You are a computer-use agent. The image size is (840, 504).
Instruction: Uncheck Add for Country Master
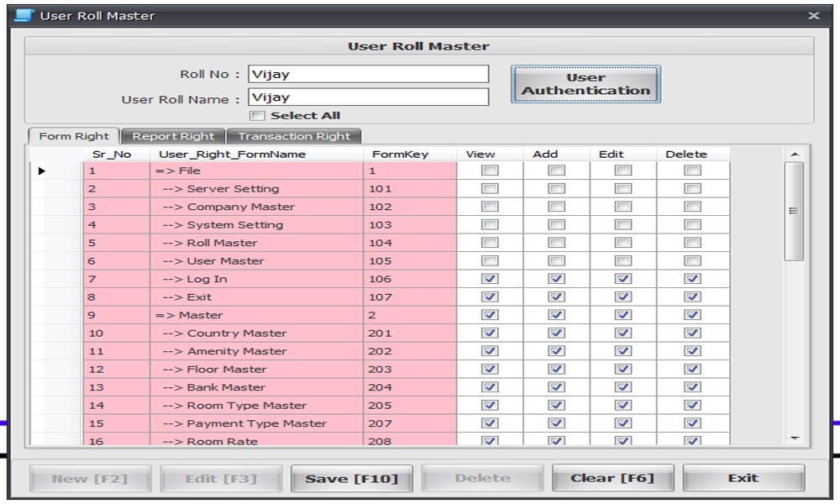556,333
